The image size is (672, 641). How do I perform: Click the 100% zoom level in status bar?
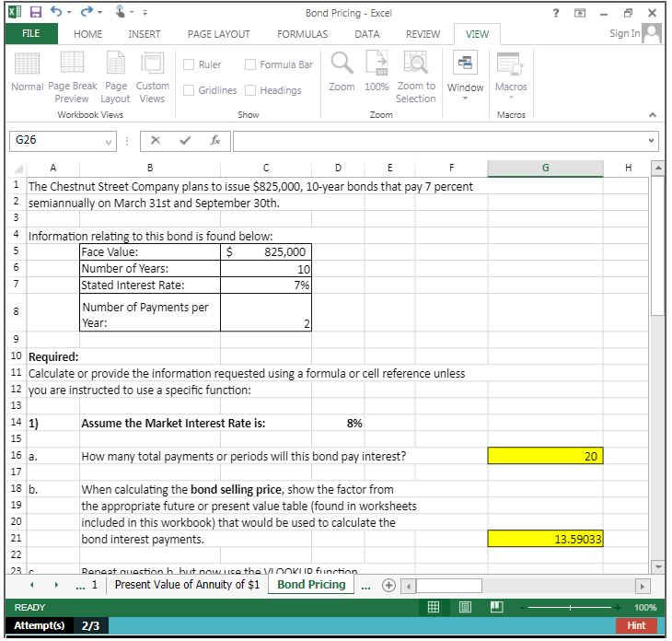coord(645,608)
